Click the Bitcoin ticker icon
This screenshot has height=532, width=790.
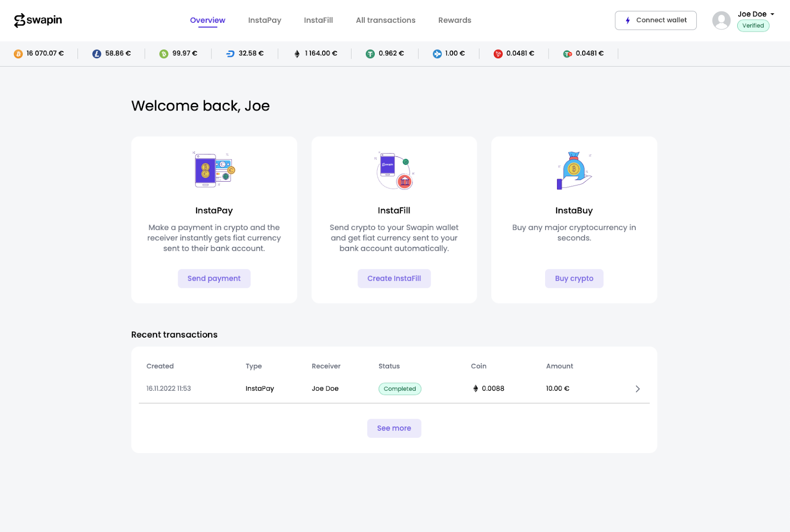(x=18, y=54)
